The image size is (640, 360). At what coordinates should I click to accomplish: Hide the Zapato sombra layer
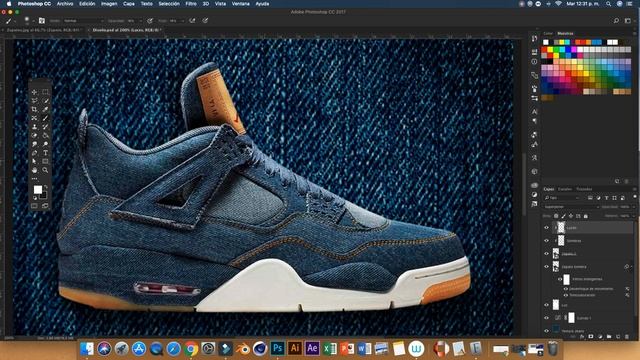coord(547,267)
